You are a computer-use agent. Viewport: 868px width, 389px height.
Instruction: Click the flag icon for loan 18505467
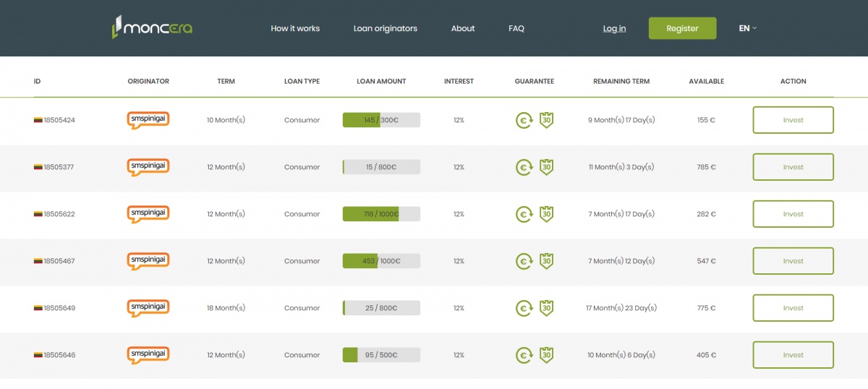point(38,261)
